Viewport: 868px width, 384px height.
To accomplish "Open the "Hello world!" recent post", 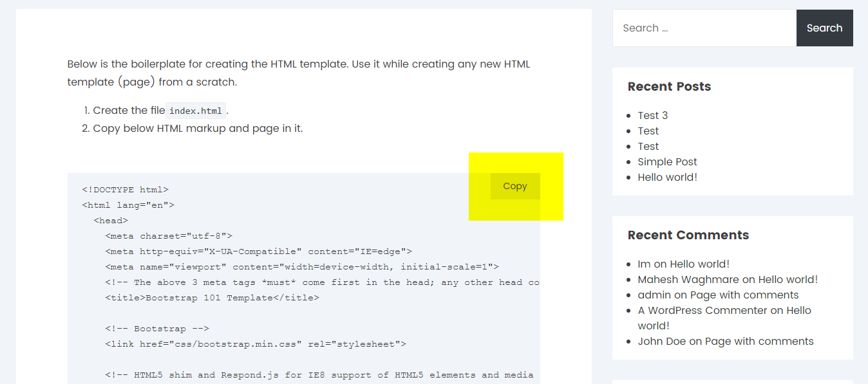I will (667, 177).
